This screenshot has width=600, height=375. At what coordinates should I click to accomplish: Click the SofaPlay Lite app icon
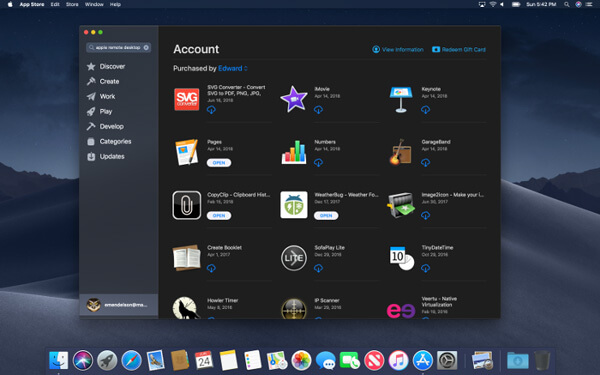coord(294,258)
